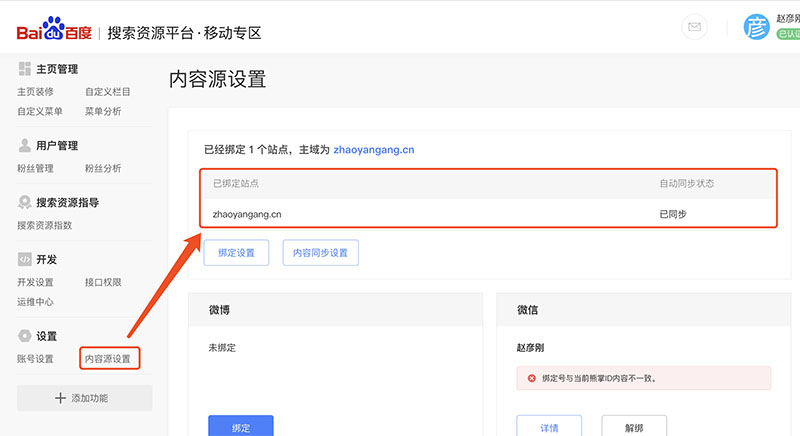
Task: Click the 开发 code icon
Action: (x=25, y=260)
